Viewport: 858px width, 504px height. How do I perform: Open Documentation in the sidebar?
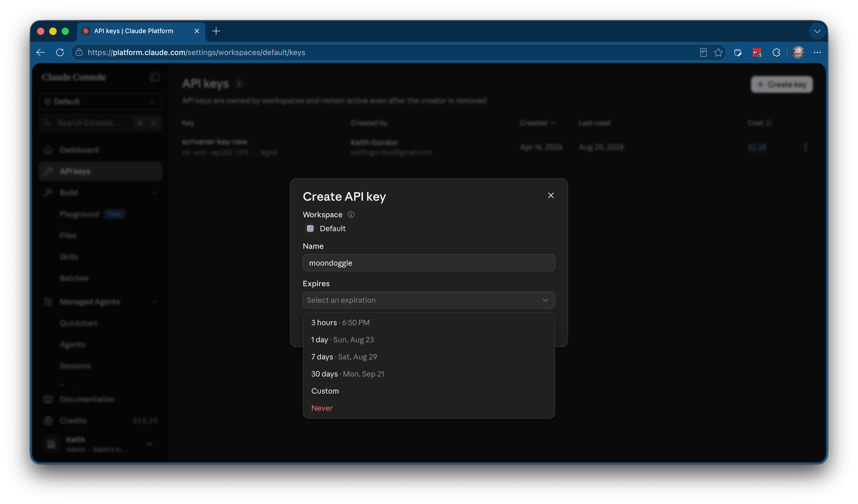(x=101, y=399)
